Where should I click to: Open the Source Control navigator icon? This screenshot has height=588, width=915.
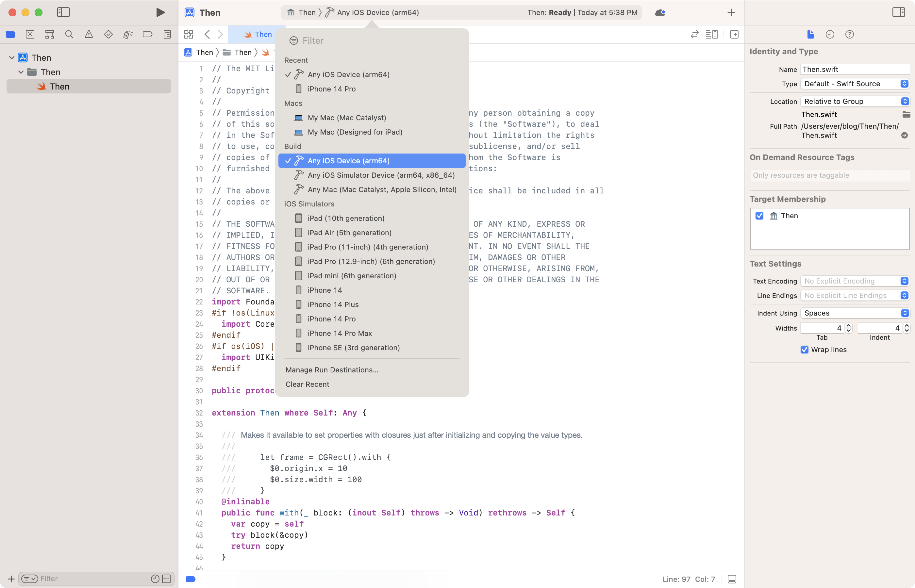(30, 34)
